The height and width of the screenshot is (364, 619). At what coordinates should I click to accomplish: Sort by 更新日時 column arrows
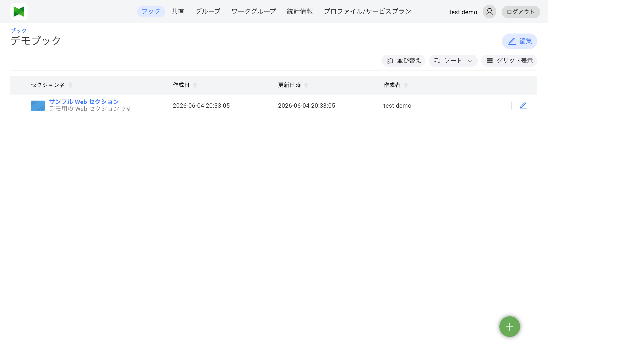(x=306, y=85)
